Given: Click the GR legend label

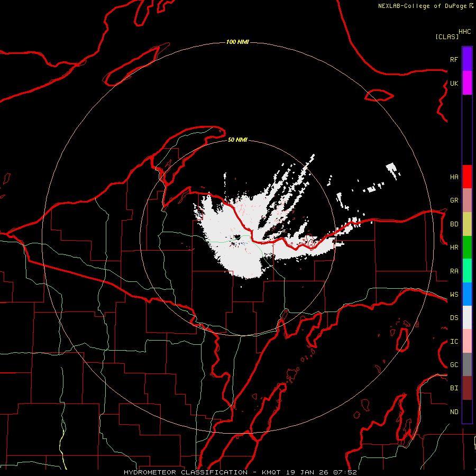Looking at the screenshot, I should pyautogui.click(x=454, y=200).
